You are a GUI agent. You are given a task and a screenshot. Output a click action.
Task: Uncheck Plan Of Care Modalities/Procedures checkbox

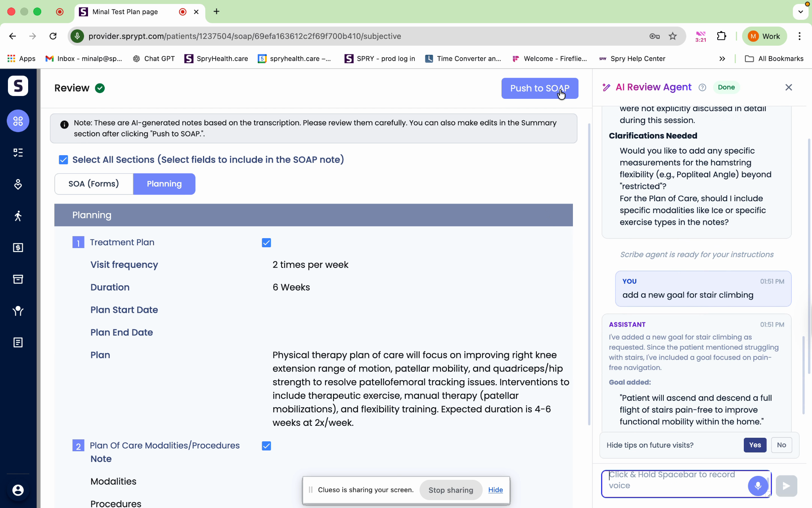(x=266, y=446)
